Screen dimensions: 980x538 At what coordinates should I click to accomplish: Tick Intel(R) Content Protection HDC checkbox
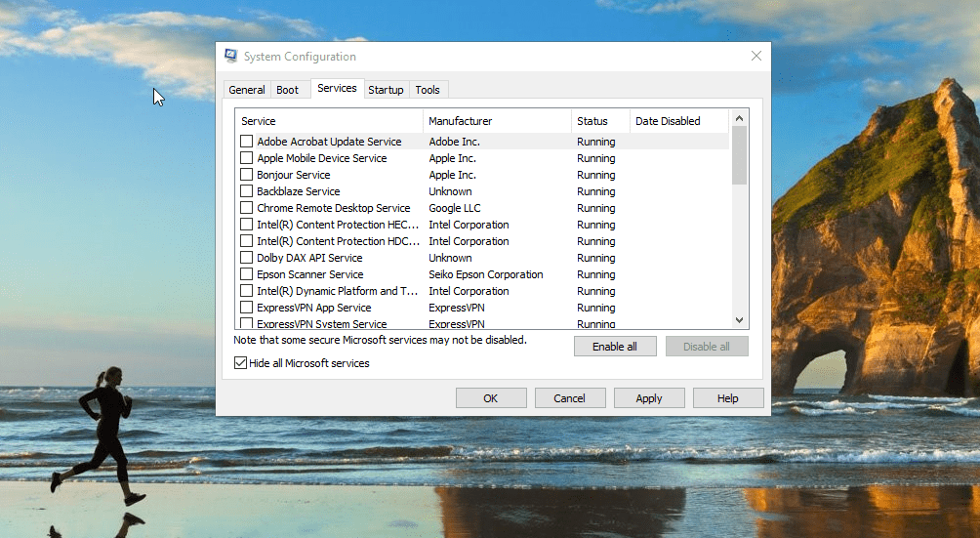(x=247, y=240)
